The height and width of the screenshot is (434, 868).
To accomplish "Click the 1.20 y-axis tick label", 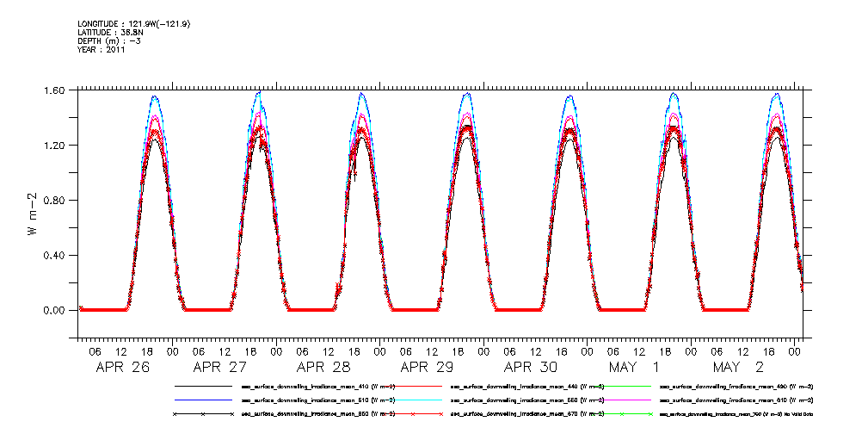I will click(x=55, y=146).
